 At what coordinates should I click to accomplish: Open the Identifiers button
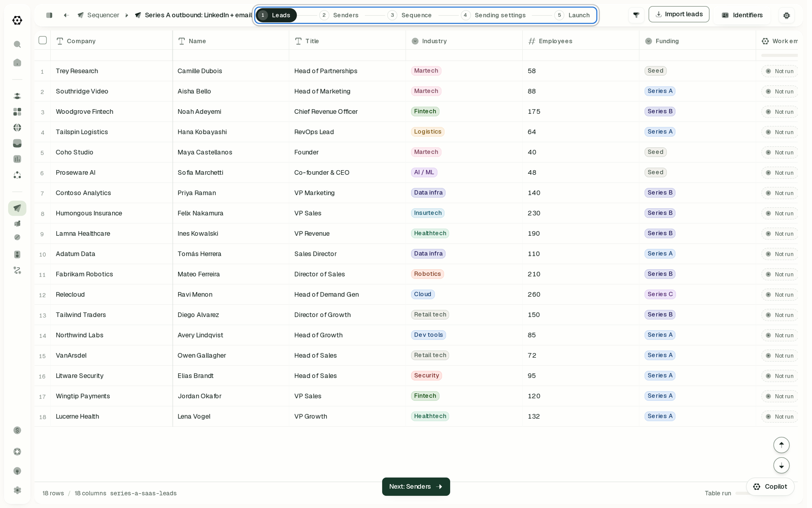742,15
